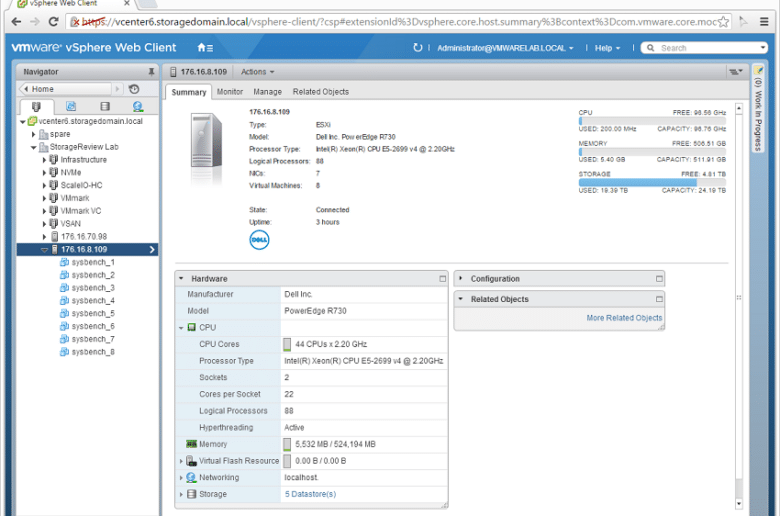Screen dimensions: 780x516
Task: Switch to the Manage tab
Action: pos(268,92)
